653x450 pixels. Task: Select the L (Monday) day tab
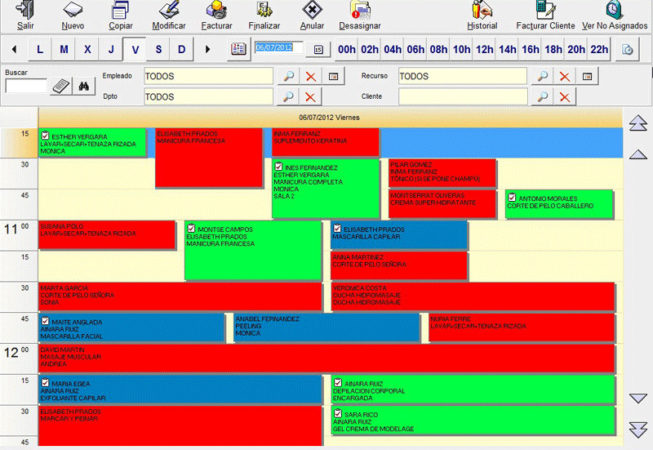pos(40,50)
